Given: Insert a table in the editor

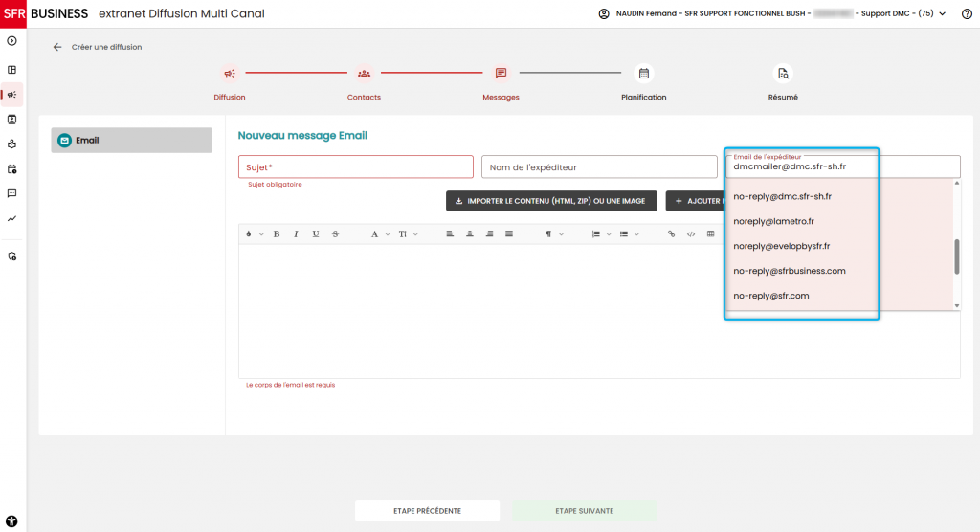Looking at the screenshot, I should 711,233.
